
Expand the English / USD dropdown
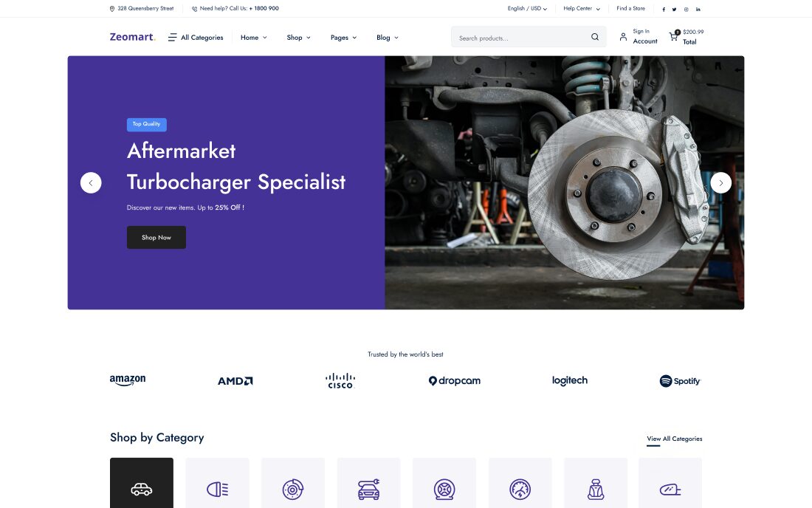pos(527,9)
